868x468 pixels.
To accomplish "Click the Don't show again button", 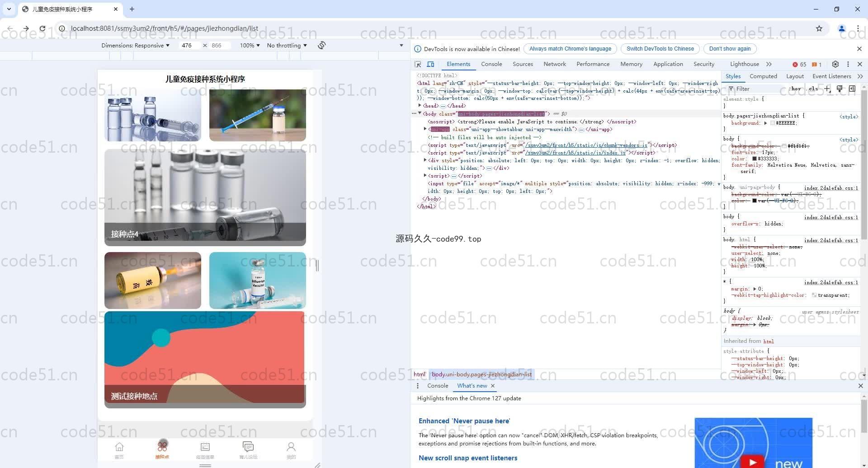I will [x=730, y=49].
